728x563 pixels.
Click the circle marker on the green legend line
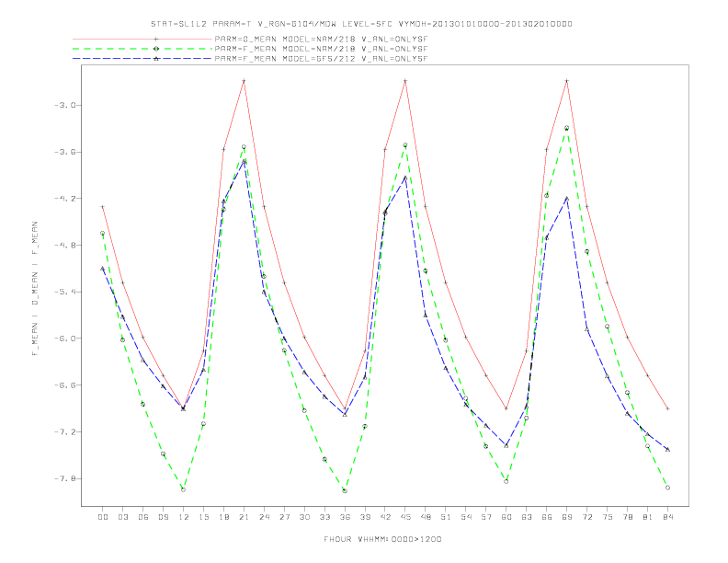click(x=156, y=49)
